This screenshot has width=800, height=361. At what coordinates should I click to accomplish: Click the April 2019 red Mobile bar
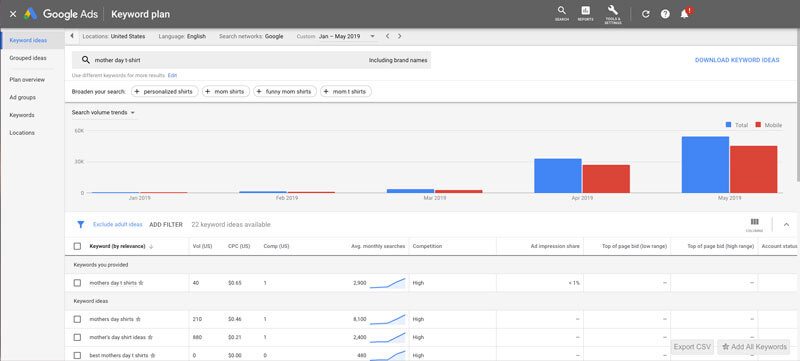click(606, 179)
